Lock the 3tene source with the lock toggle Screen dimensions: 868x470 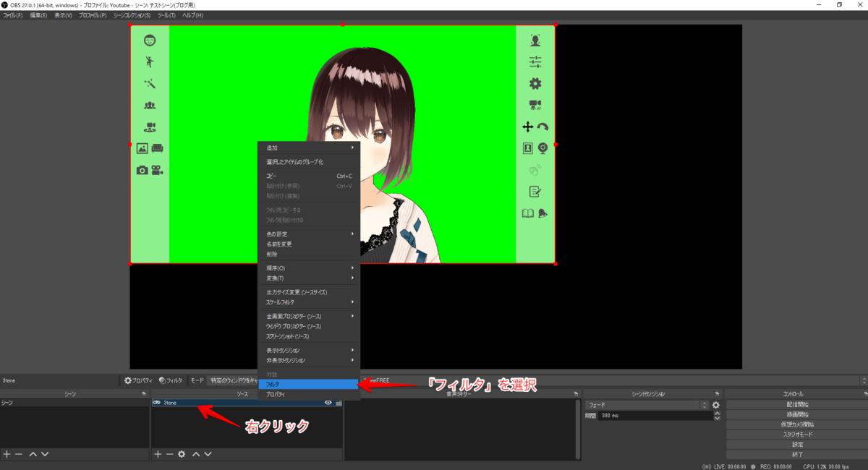[339, 402]
